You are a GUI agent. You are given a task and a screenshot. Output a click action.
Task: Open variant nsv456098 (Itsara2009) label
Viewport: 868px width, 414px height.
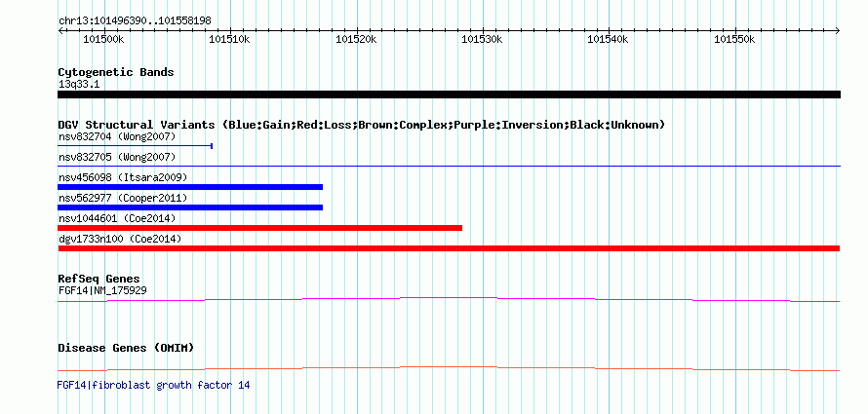point(123,178)
